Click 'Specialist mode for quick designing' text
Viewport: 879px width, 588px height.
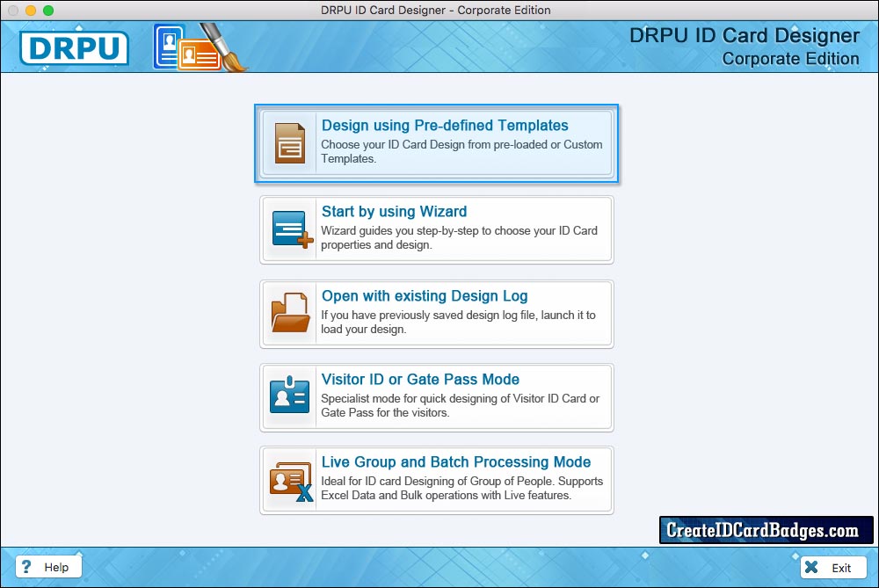pyautogui.click(x=460, y=405)
